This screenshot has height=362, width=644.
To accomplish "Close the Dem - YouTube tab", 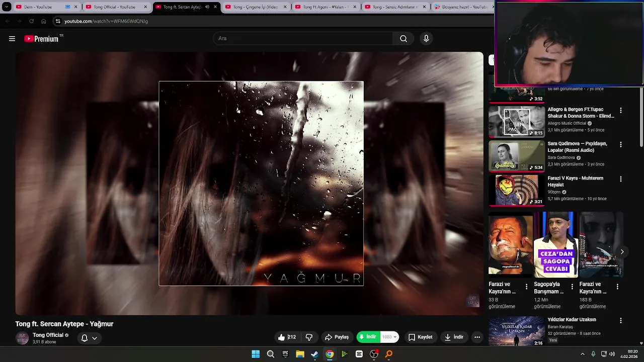I will [76, 7].
